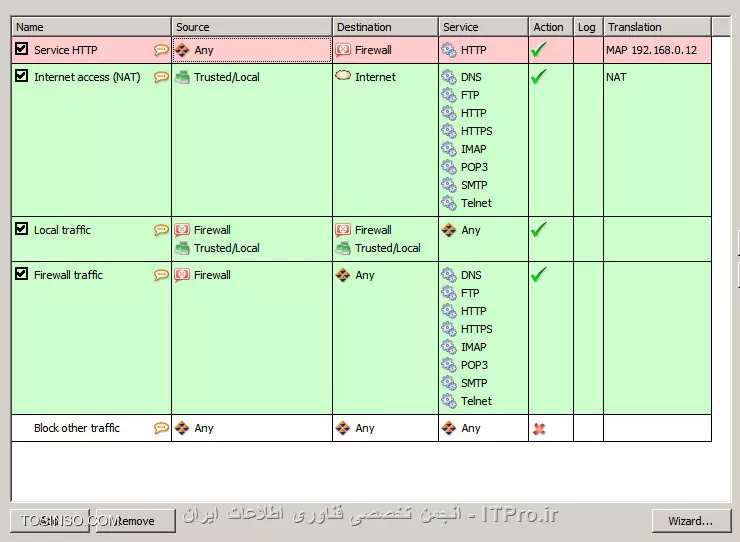Open comment bubble of Firewall traffic rule
The height and width of the screenshot is (542, 740).
[x=161, y=274]
